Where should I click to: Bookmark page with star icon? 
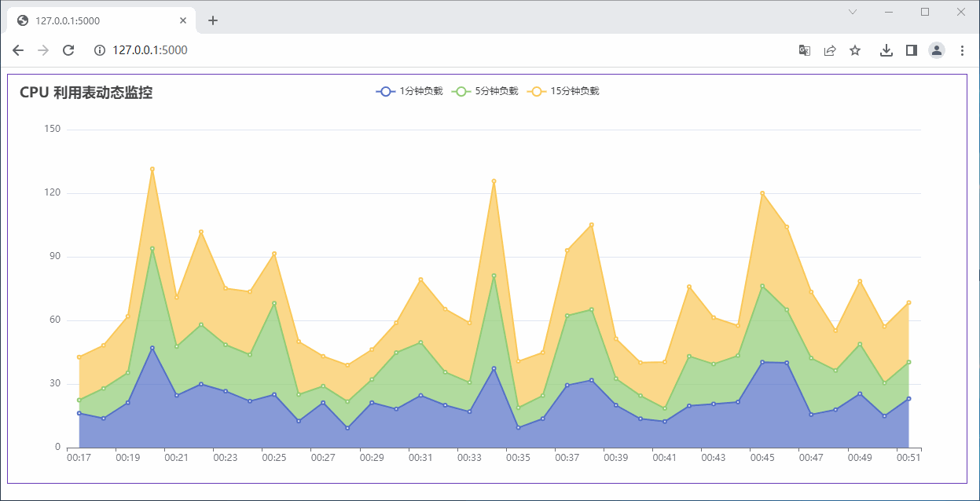(855, 50)
